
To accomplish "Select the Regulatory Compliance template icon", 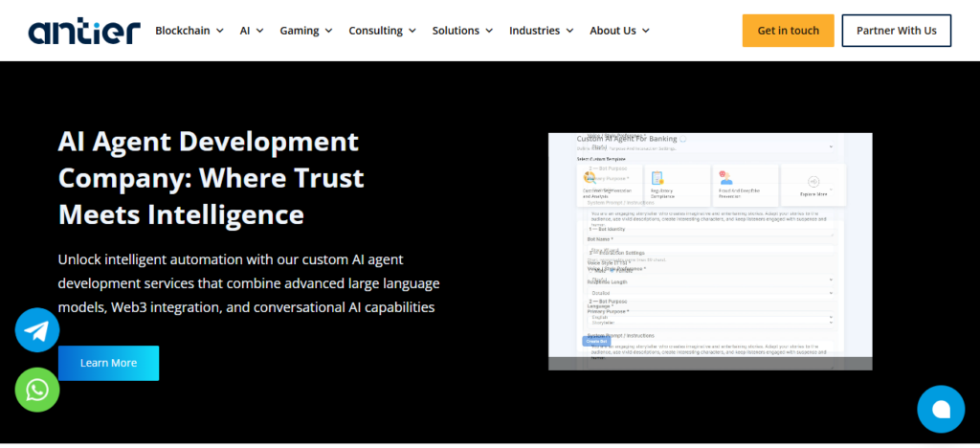I will (x=658, y=178).
